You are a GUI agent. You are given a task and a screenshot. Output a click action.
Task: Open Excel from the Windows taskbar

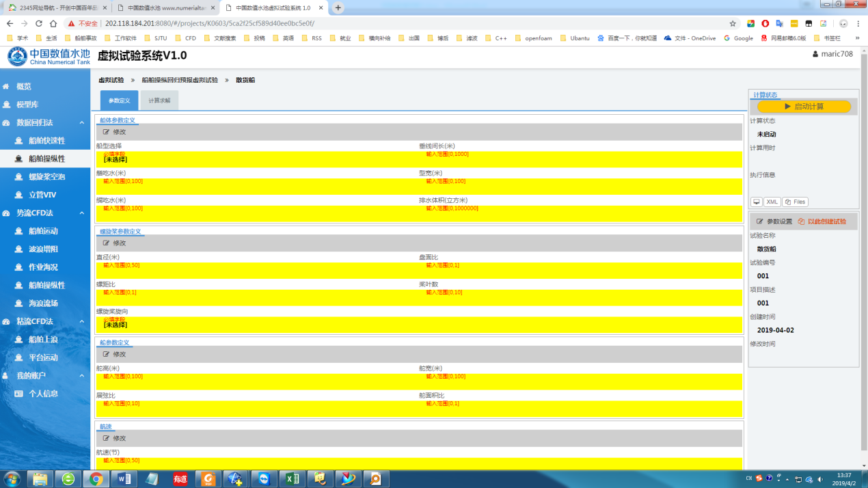pos(292,478)
